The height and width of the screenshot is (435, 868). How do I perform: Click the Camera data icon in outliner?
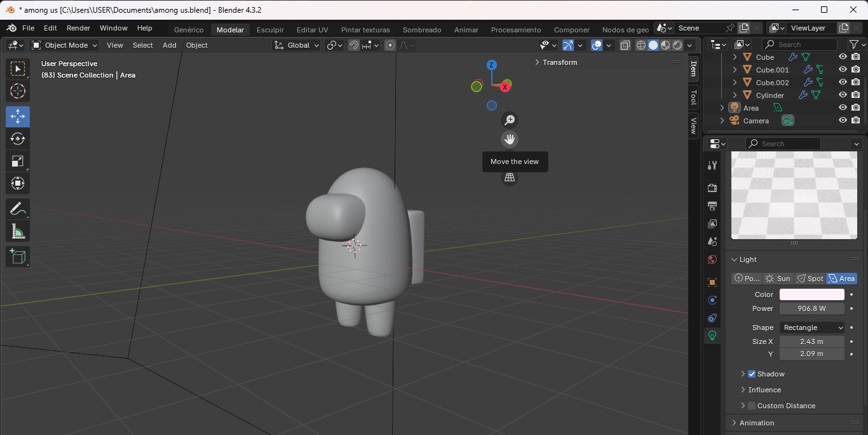click(788, 121)
